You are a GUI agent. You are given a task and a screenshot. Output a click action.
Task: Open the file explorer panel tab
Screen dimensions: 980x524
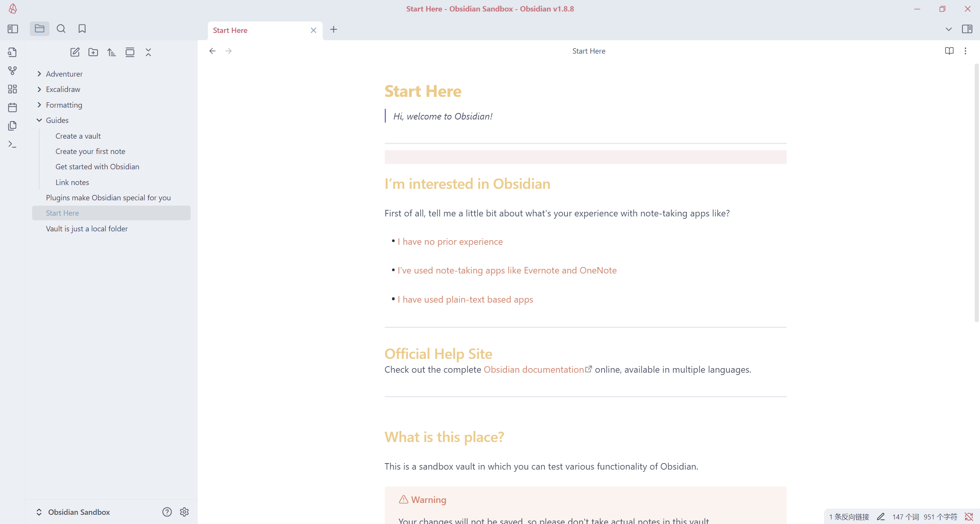point(39,29)
